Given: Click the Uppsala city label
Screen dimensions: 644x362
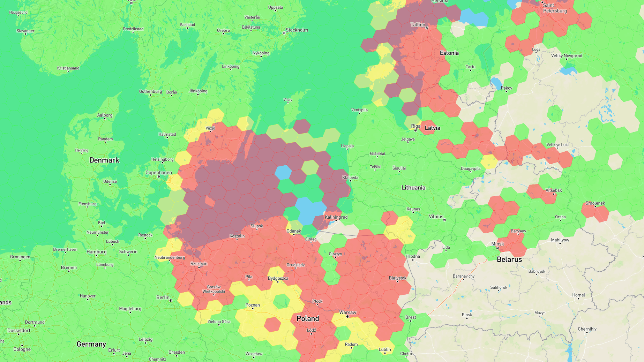Looking at the screenshot, I should 276,7.
